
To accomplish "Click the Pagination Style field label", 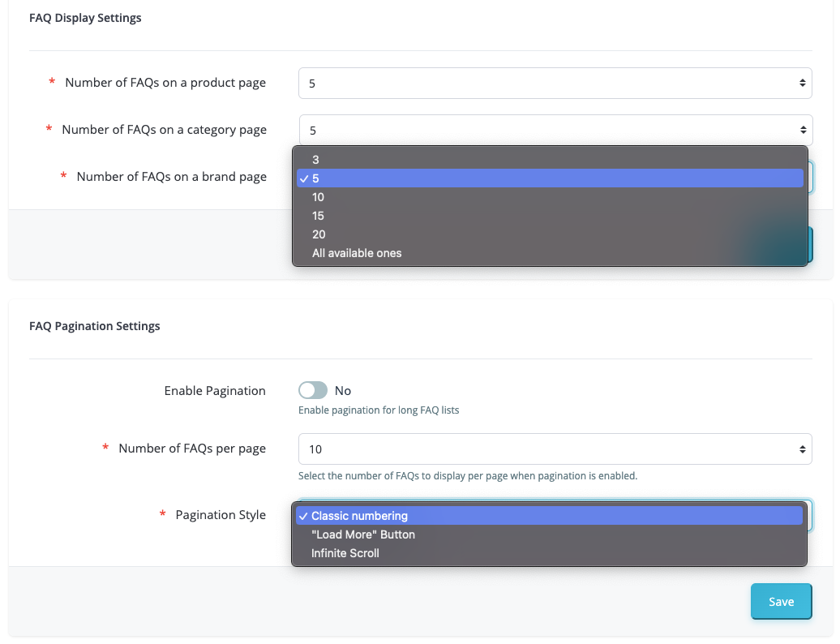I will coord(221,515).
